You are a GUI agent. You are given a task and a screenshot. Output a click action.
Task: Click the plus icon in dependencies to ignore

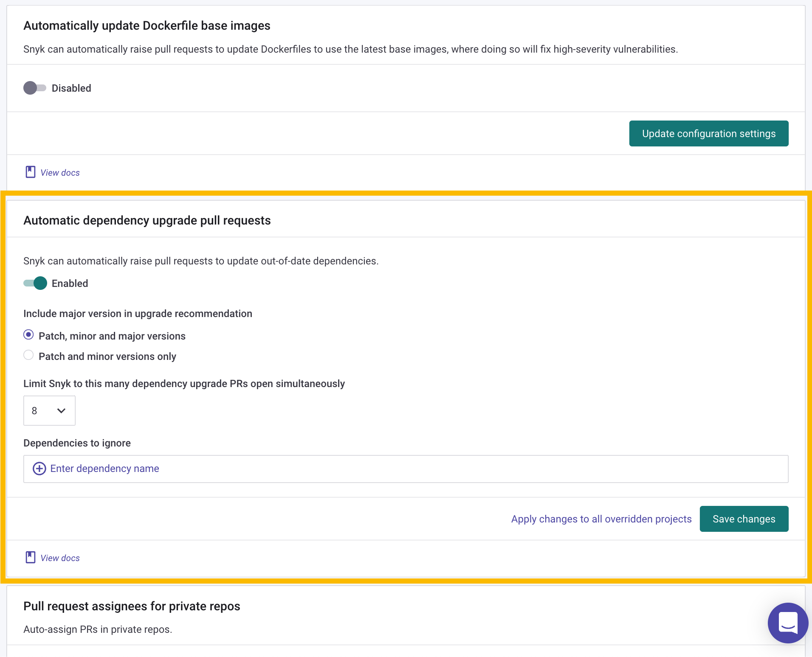(39, 469)
